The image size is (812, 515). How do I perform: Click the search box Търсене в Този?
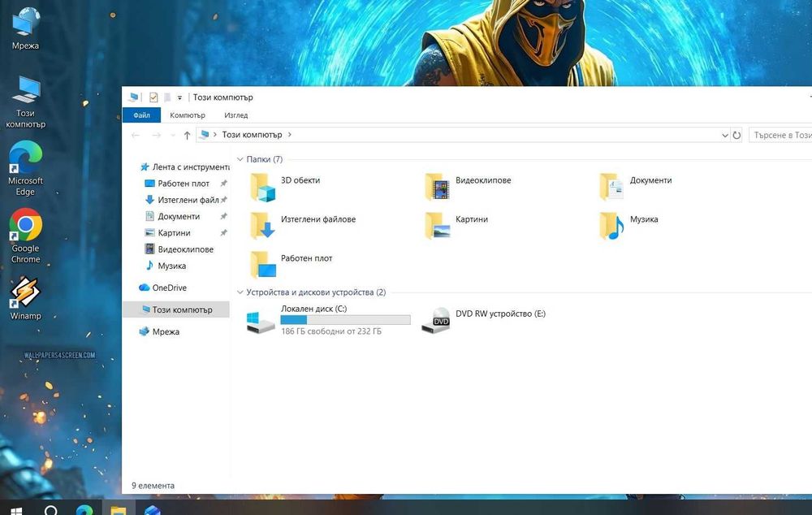[780, 135]
